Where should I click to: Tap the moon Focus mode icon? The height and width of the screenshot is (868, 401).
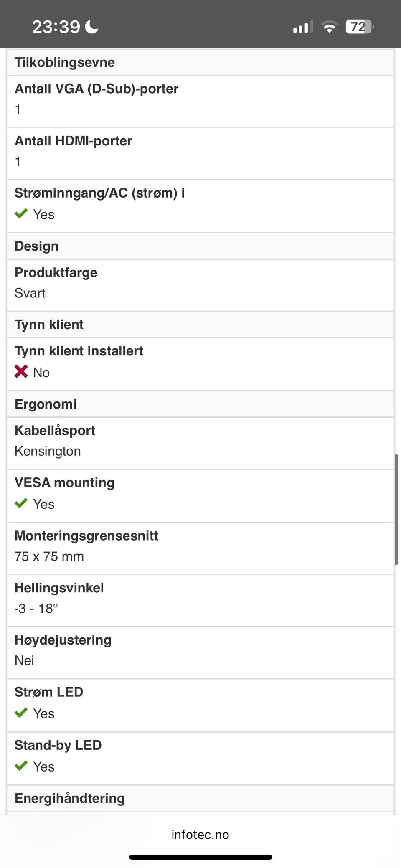(92, 27)
